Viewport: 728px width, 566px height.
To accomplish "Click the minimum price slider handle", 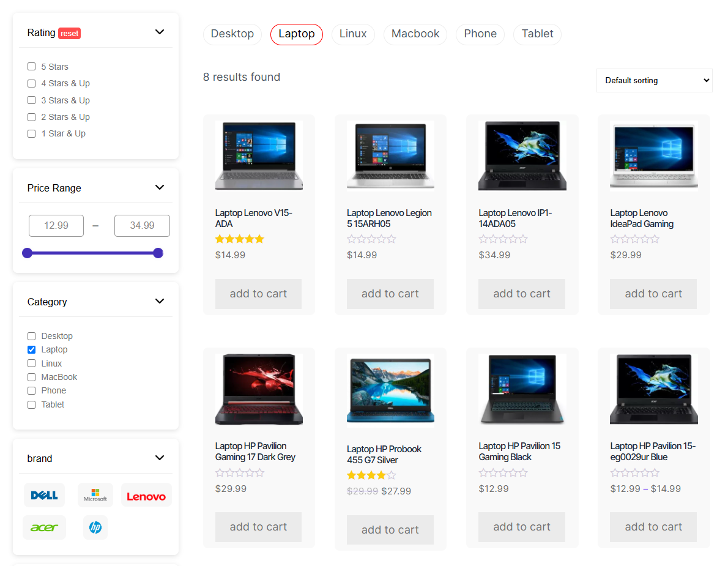I will pyautogui.click(x=28, y=253).
